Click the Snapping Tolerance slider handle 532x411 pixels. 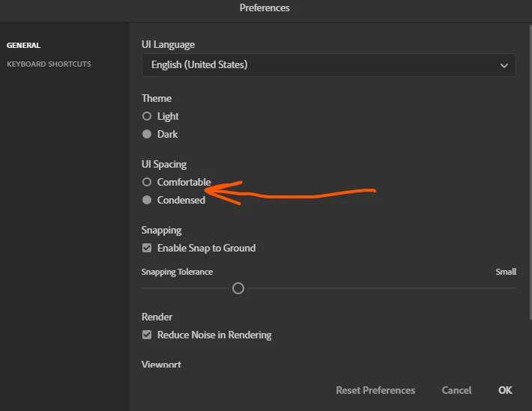(238, 288)
